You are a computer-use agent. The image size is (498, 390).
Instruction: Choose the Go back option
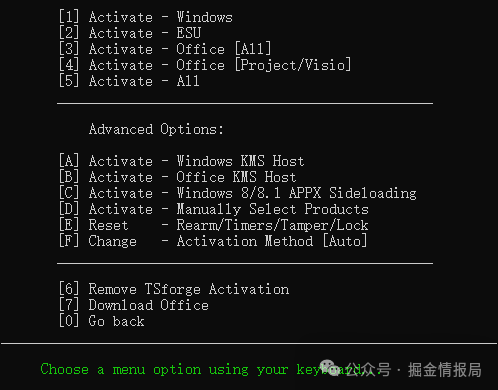pyautogui.click(x=102, y=321)
